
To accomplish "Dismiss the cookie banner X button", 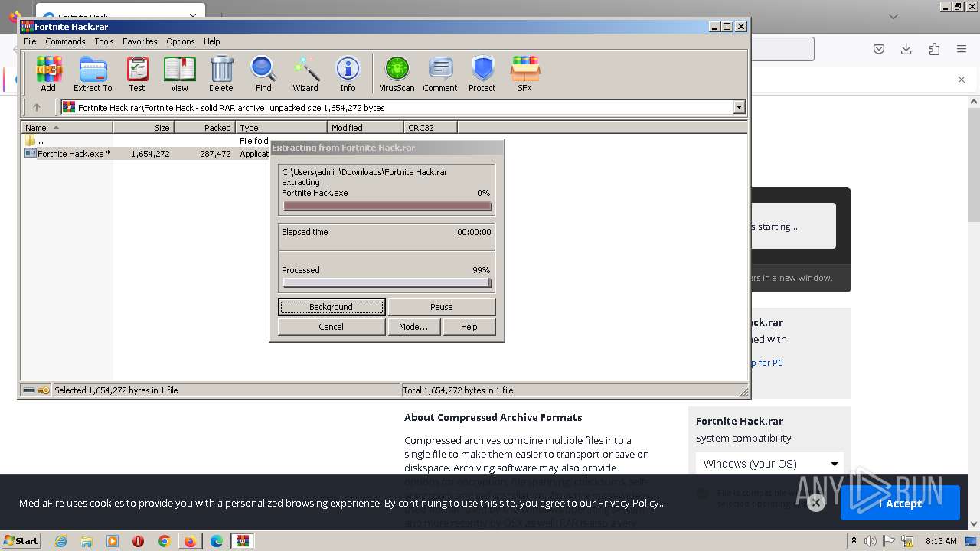I will point(816,503).
